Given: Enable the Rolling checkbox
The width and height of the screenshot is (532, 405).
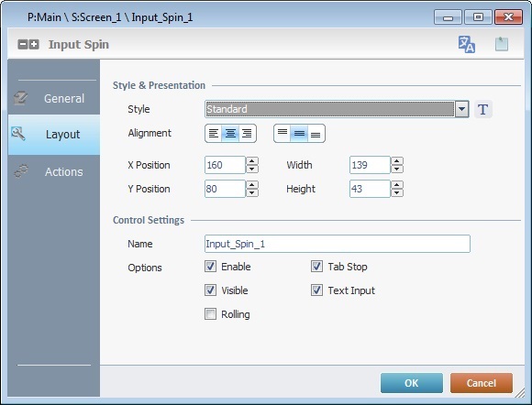Looking at the screenshot, I should pyautogui.click(x=210, y=314).
